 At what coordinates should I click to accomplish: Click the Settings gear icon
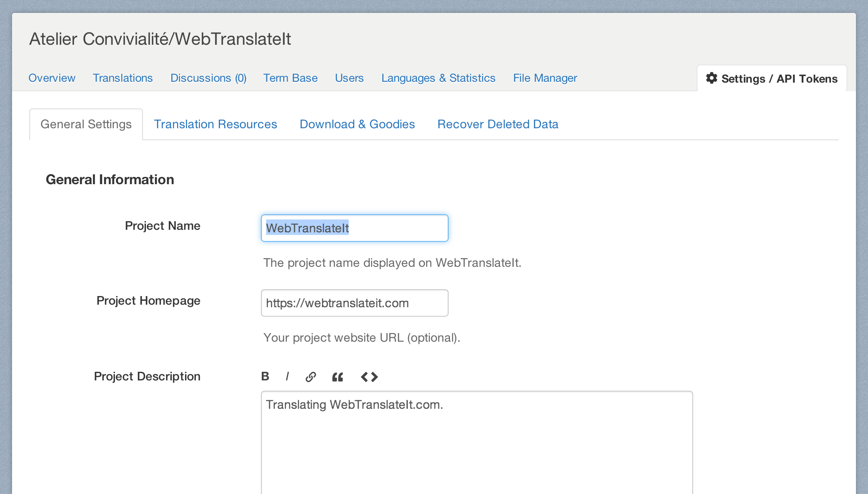(x=712, y=78)
